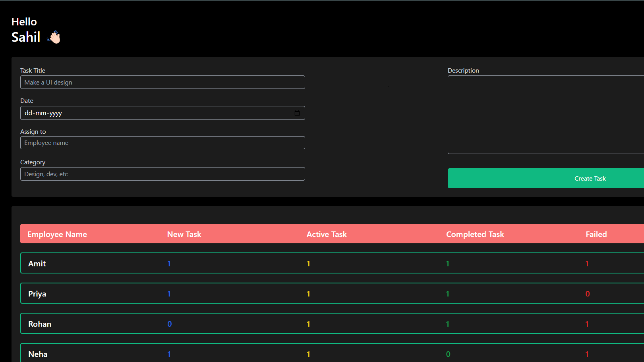Select the Completed Task column header
This screenshot has width=644, height=362.
(475, 234)
